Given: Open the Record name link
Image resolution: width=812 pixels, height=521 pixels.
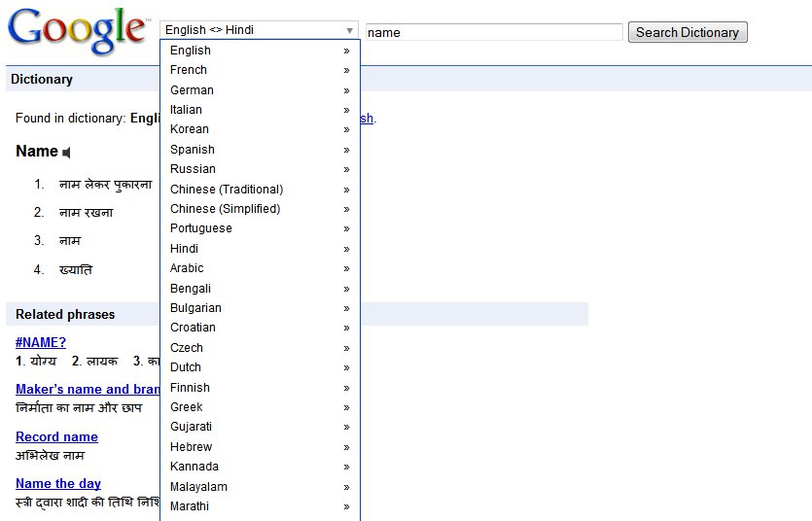Looking at the screenshot, I should [56, 436].
